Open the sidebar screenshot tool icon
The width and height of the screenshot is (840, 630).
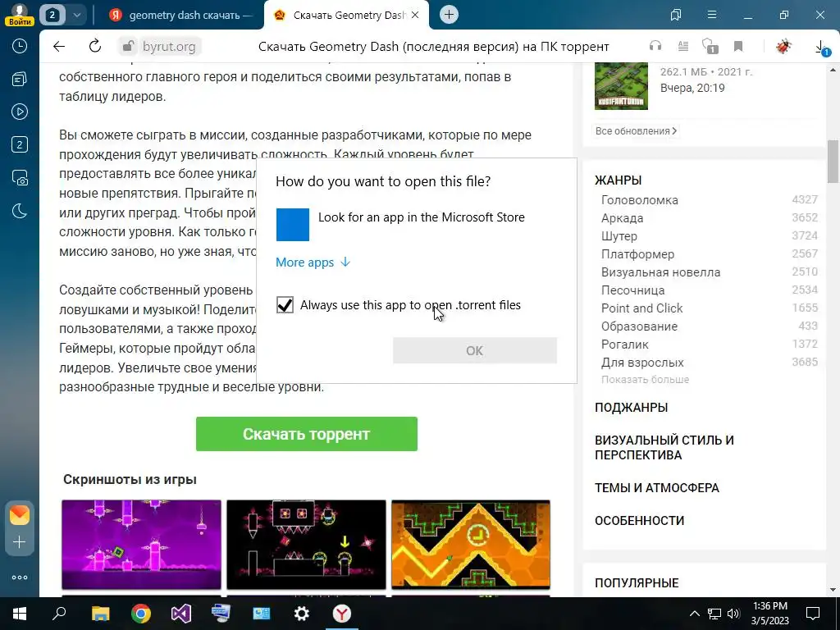20,177
